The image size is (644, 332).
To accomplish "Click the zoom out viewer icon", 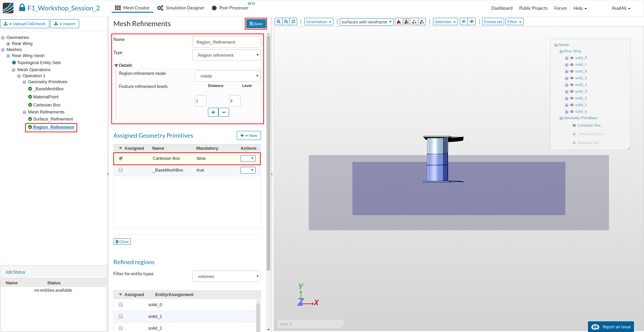I will coord(286,22).
